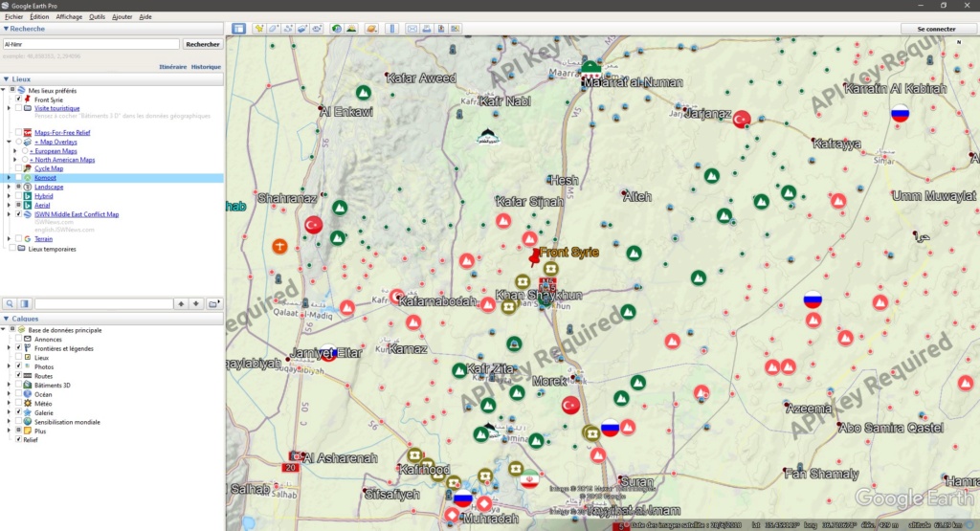Toggle the sidebar panel toolbar button
Image resolution: width=980 pixels, height=531 pixels.
tap(238, 29)
